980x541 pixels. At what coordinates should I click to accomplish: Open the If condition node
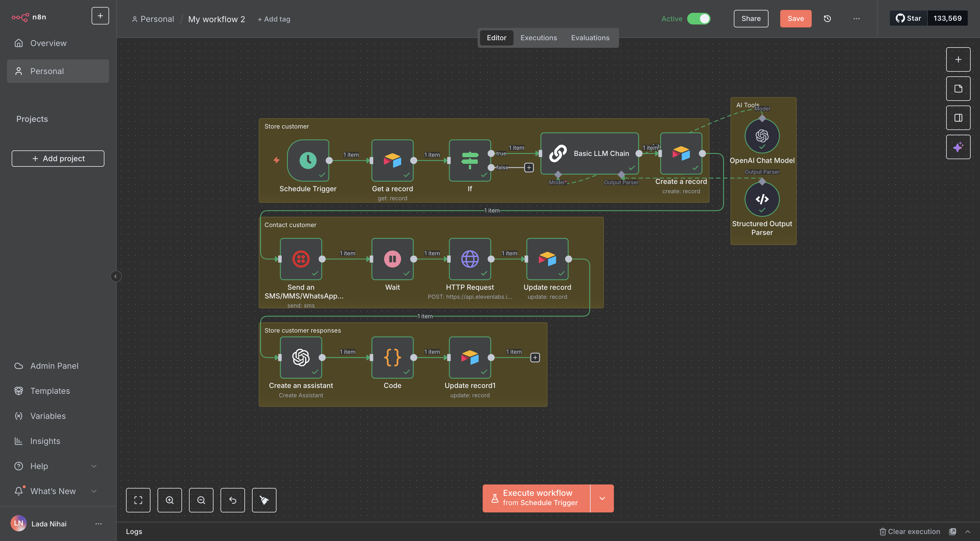point(470,160)
